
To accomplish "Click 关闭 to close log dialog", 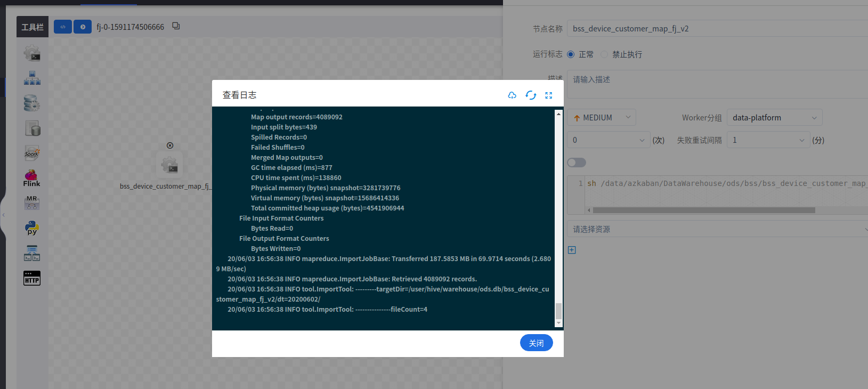I will click(x=537, y=343).
